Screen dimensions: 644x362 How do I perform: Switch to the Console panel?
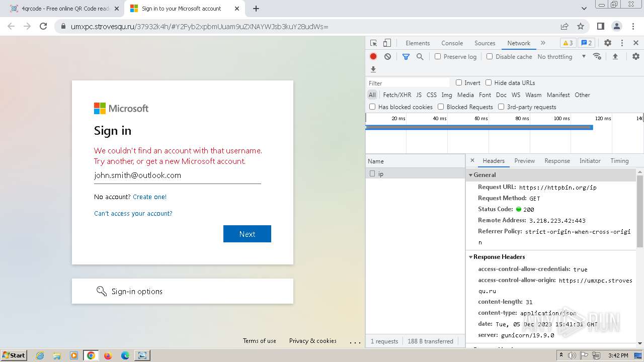pos(452,43)
